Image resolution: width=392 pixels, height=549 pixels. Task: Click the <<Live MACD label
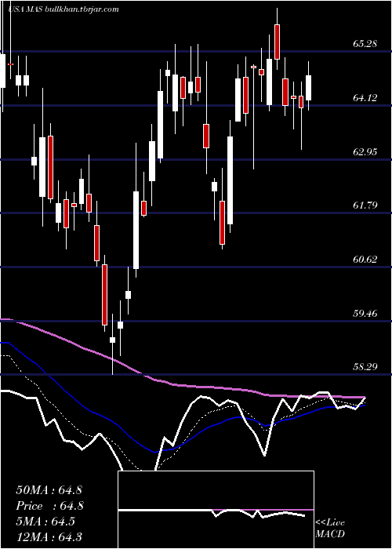click(x=330, y=529)
